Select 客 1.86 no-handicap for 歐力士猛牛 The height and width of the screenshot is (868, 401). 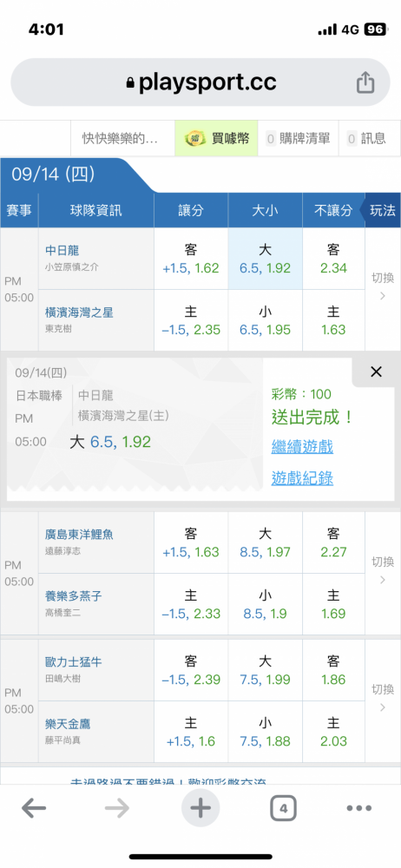point(333,670)
